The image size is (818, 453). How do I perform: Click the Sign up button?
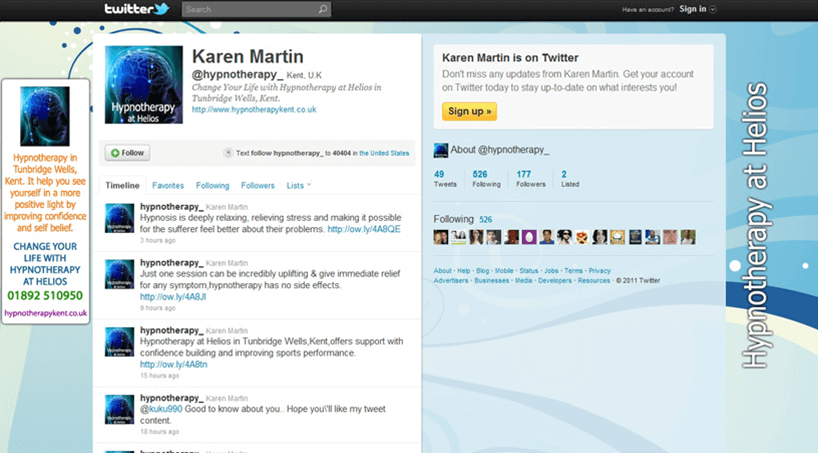point(469,111)
